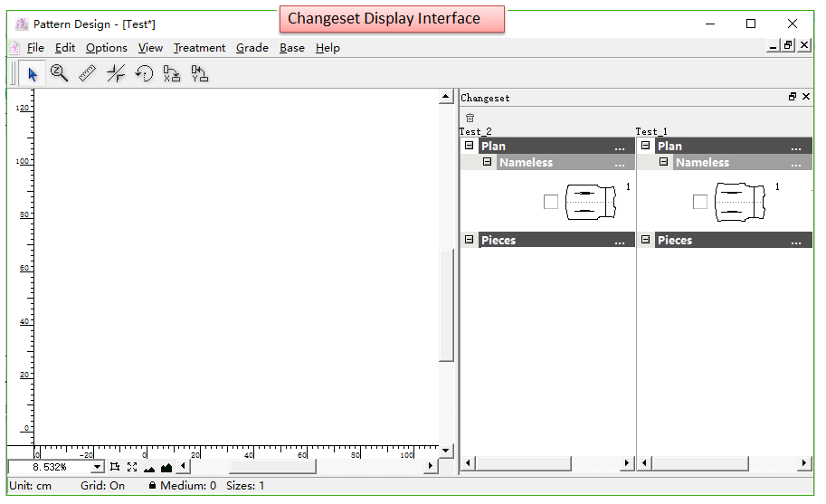Click the rotate counterclockwise tool icon
826x504 pixels.
(144, 74)
